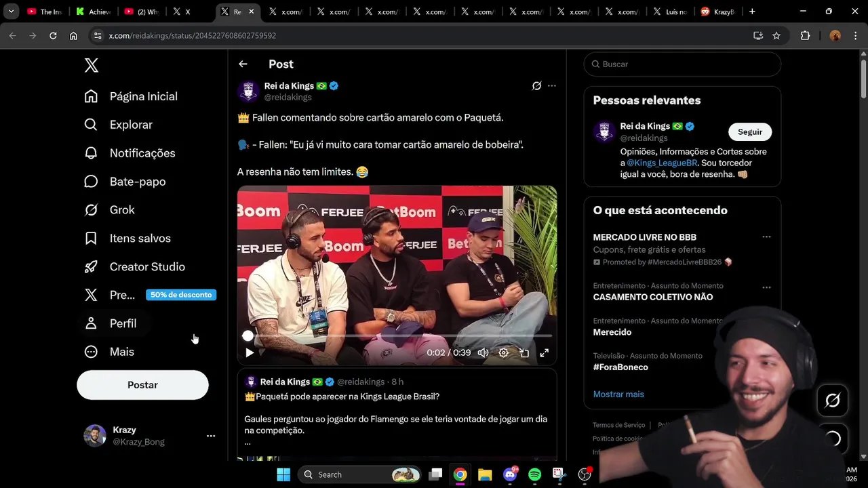Open options for MERCADO LIVRE NO BBB

(766, 237)
